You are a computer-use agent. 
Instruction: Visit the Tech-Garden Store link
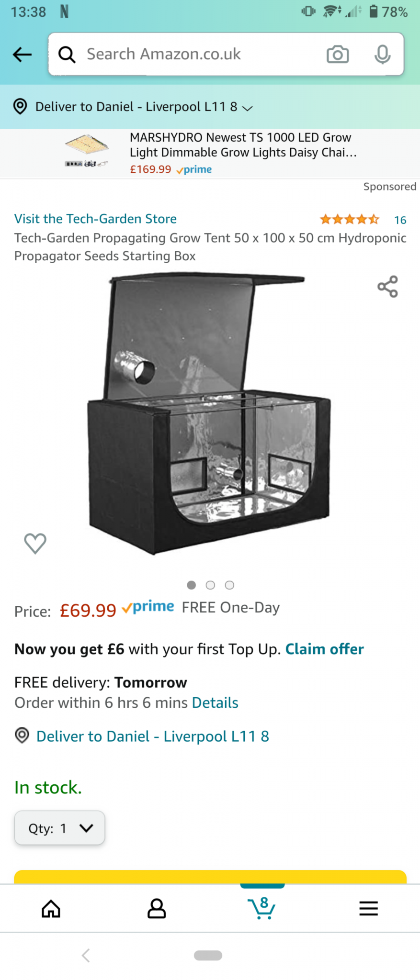95,219
